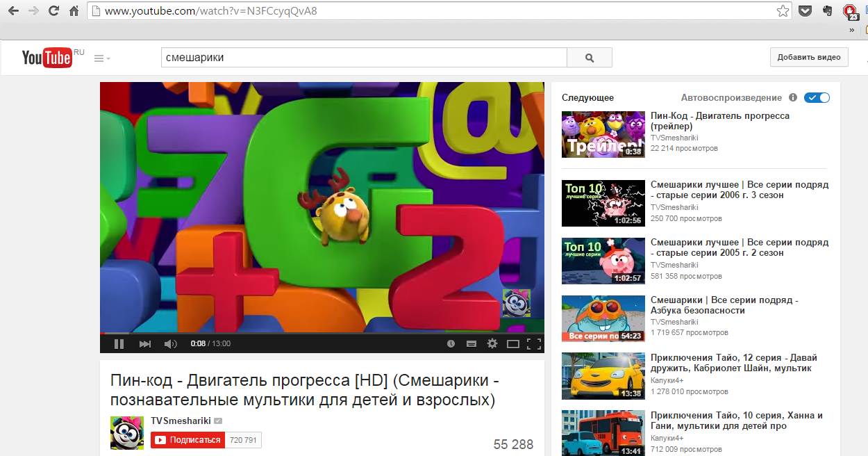Run search with the magnifier button
This screenshot has height=456, width=868.
[x=590, y=58]
